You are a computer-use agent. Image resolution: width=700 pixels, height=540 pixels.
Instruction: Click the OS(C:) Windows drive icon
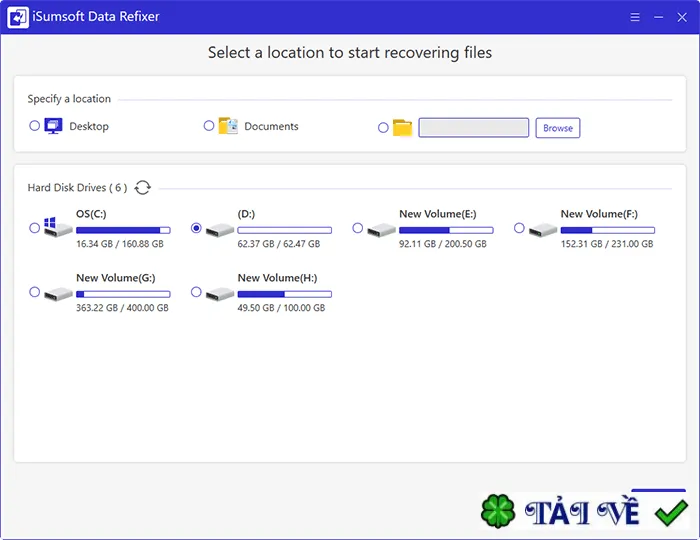[58, 227]
